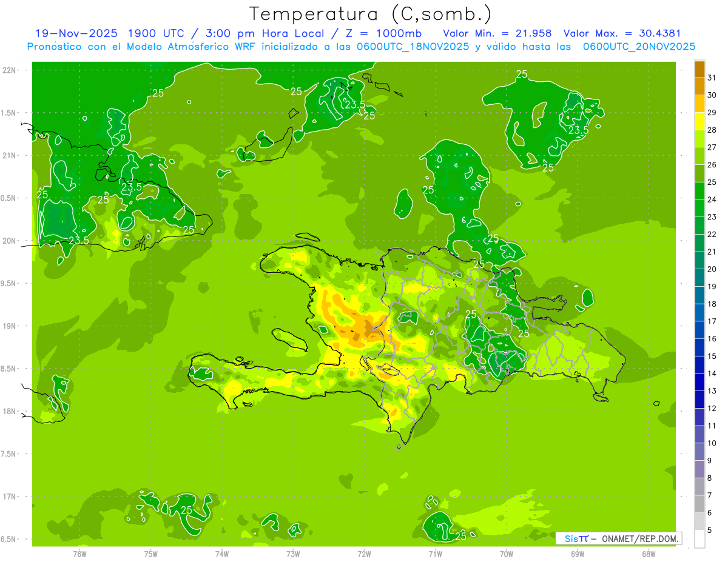The image size is (728, 562).
Task: Click the '69W' longitude axis label
Action: coord(578,554)
